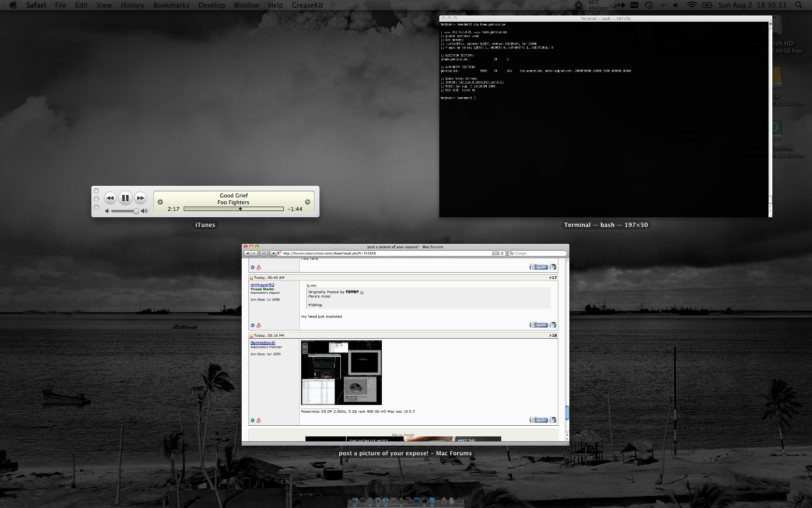
Task: Click report post icon on post #18
Action: pyautogui.click(x=259, y=420)
